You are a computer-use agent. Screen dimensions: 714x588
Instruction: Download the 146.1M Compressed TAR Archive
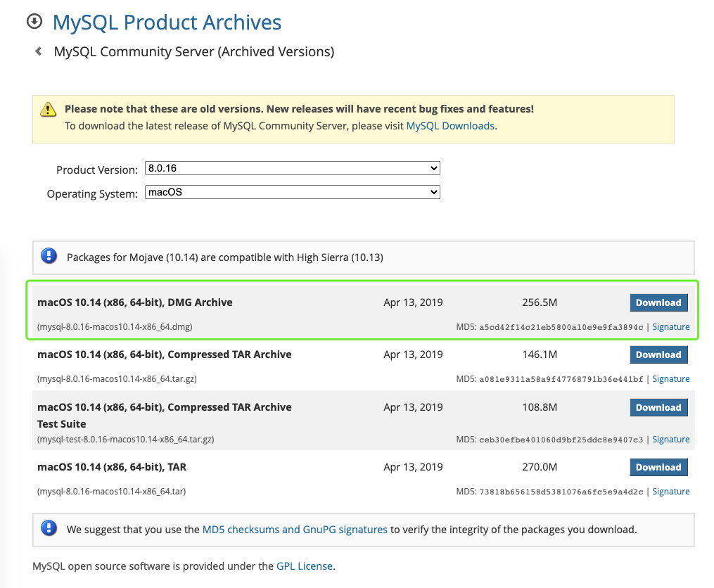658,354
